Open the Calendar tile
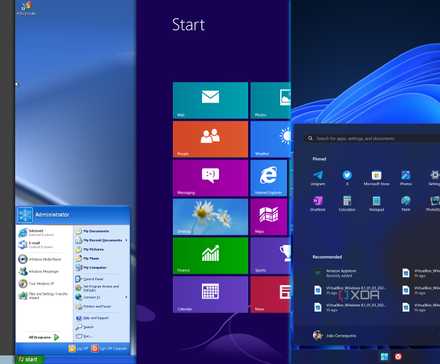The width and height of the screenshot is (440, 364). [x=210, y=295]
